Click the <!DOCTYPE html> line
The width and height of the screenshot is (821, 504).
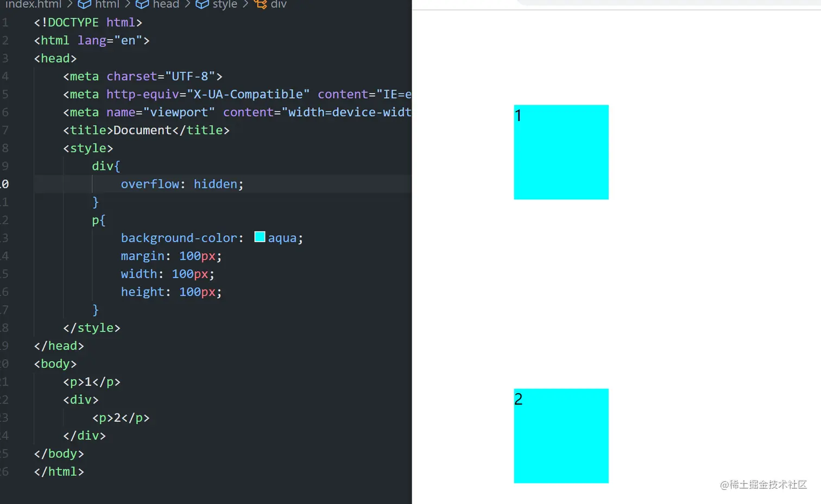(x=88, y=22)
